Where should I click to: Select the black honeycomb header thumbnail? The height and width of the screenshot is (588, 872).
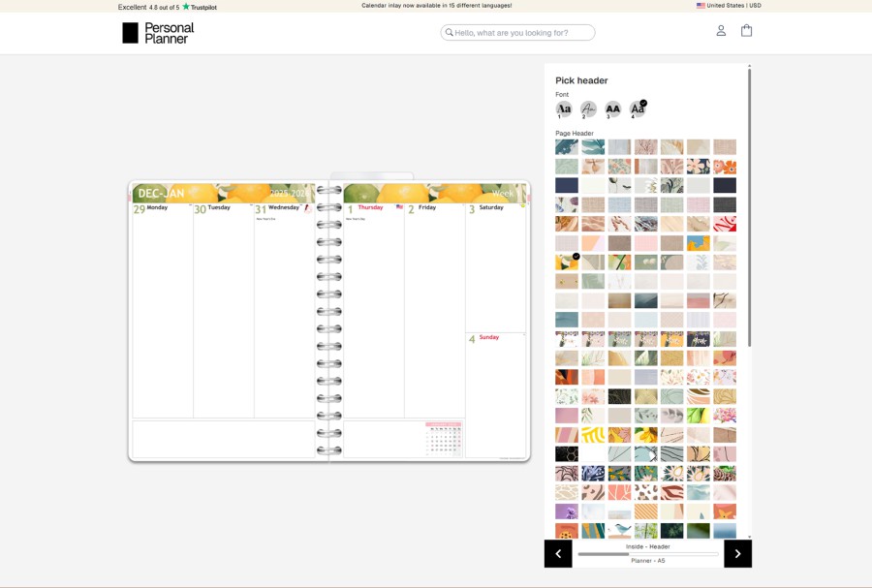[x=567, y=453]
